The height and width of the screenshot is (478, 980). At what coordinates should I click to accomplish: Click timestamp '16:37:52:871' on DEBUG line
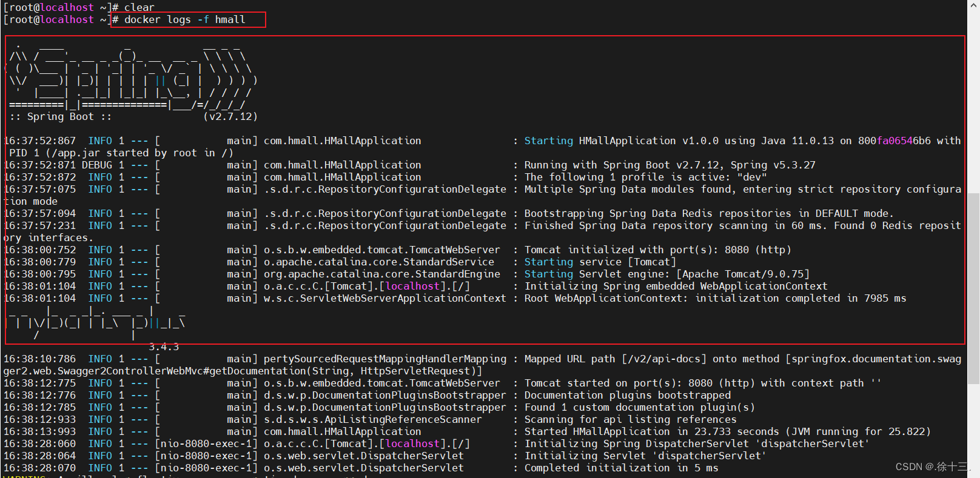point(40,165)
